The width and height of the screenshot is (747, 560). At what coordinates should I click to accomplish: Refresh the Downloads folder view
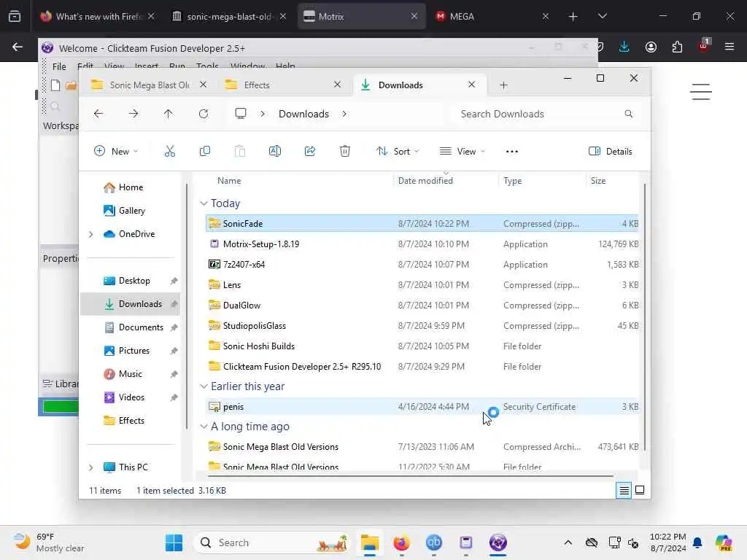204,114
